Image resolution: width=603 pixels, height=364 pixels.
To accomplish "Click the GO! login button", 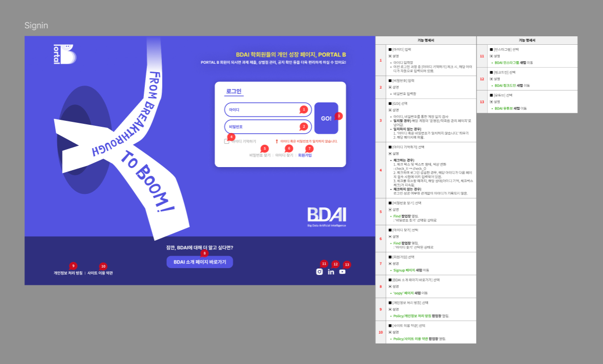I will (326, 118).
